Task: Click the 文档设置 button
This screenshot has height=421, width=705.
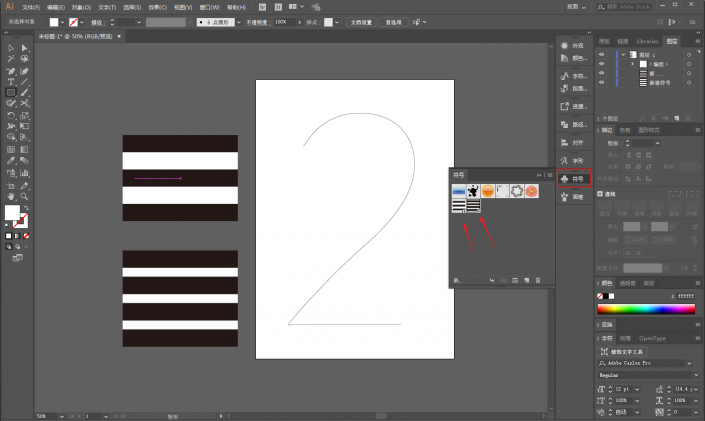Action: (x=361, y=22)
